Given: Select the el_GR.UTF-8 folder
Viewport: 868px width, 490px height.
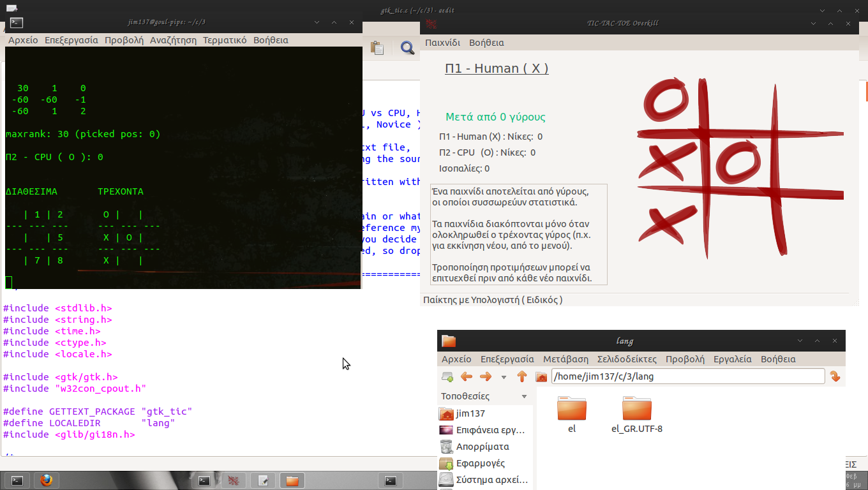Looking at the screenshot, I should pos(636,415).
